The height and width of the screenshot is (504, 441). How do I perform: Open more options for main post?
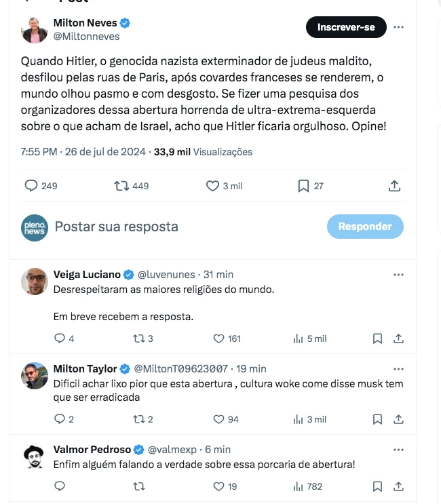(x=399, y=27)
